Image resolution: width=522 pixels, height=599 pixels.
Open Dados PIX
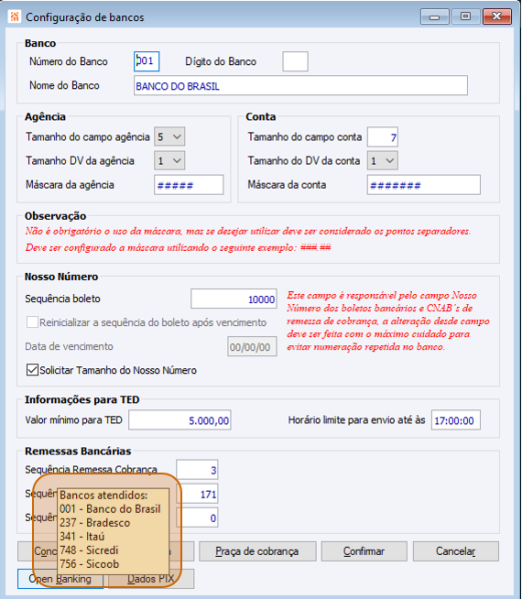[151, 579]
